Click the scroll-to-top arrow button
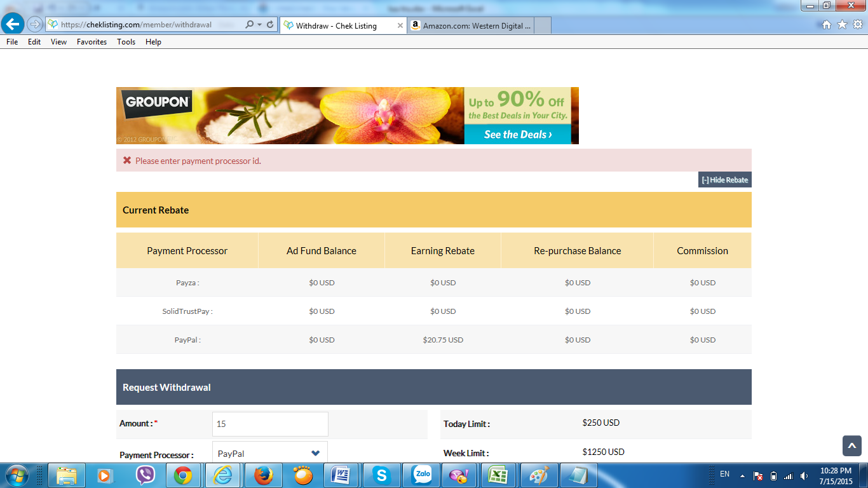Viewport: 868px width, 488px height. 852,445
